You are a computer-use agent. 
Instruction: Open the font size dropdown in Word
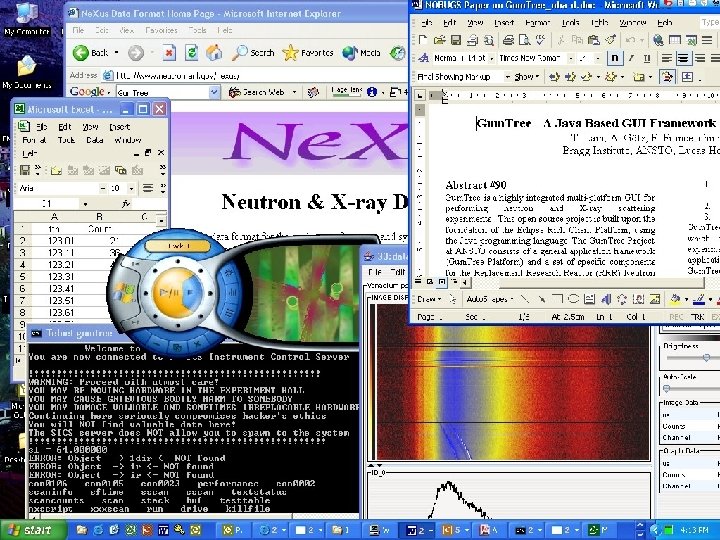[x=598, y=58]
